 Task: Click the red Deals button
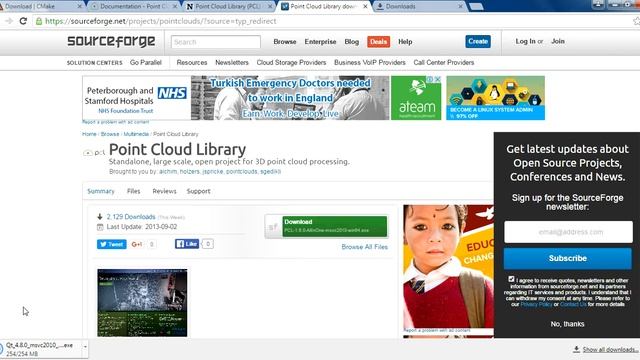tap(378, 42)
